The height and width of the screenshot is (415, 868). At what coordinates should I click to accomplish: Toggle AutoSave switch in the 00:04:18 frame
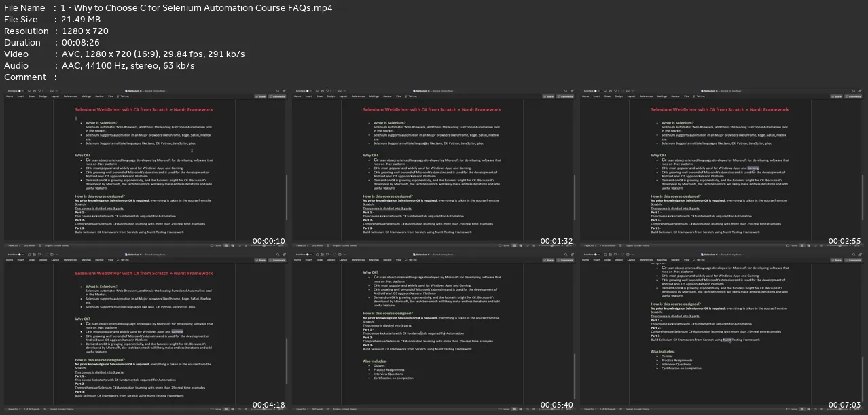[x=20, y=255]
